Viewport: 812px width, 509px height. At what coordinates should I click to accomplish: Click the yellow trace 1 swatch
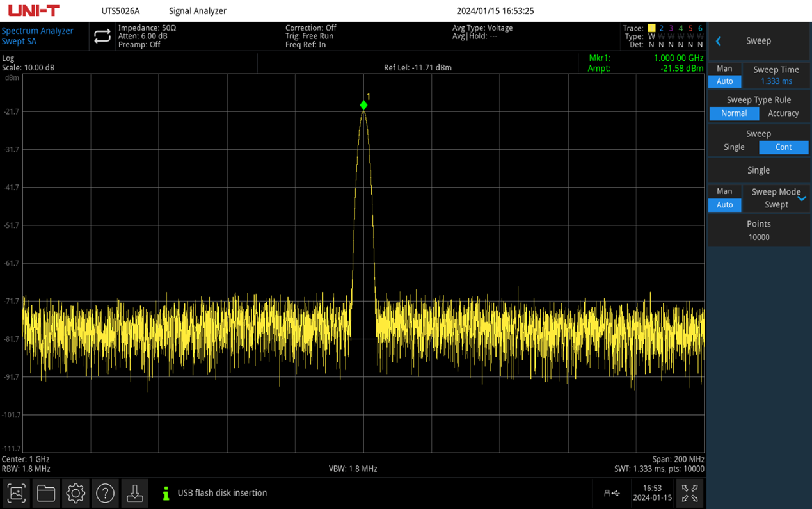click(651, 28)
